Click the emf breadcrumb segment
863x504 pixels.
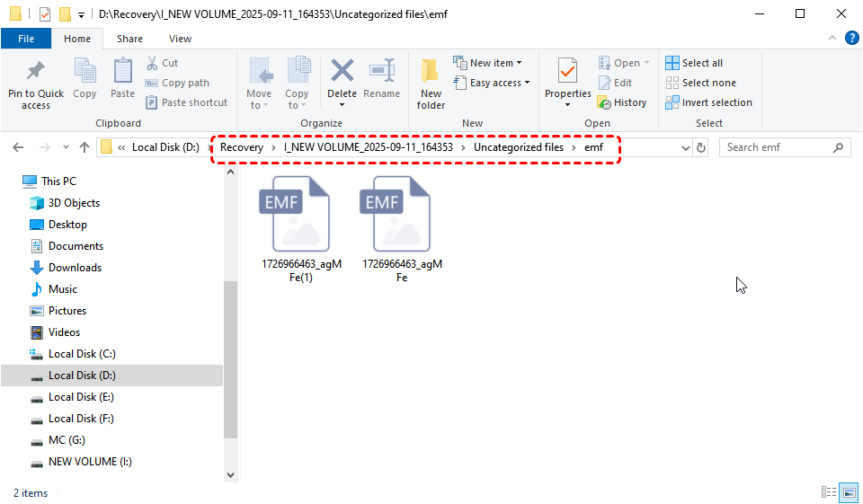click(x=594, y=147)
